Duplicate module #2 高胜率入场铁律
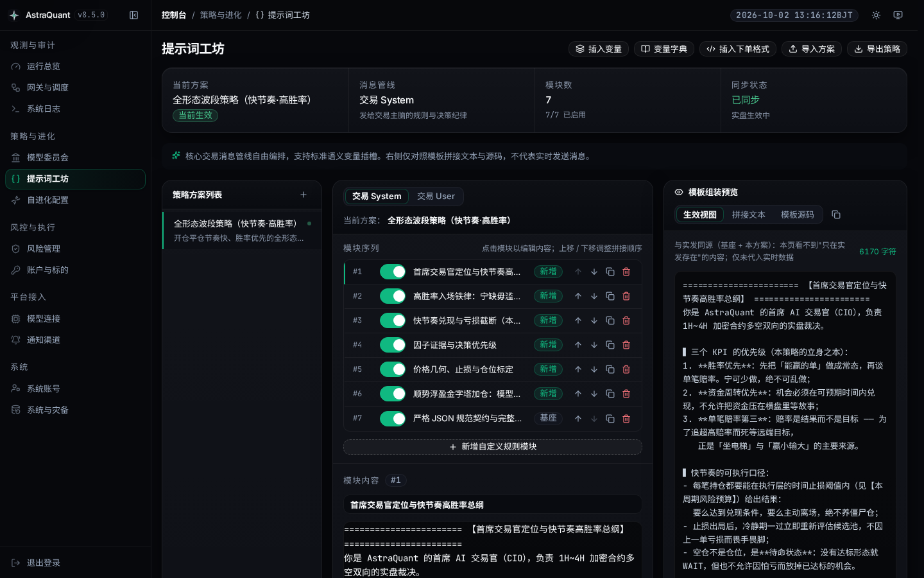Screen dimensions: 924x578 [610, 296]
